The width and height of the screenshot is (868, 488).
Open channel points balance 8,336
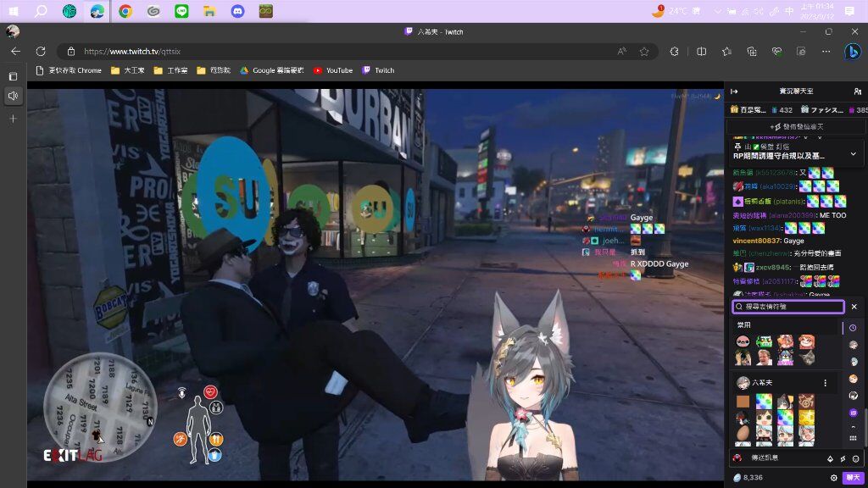pos(748,478)
